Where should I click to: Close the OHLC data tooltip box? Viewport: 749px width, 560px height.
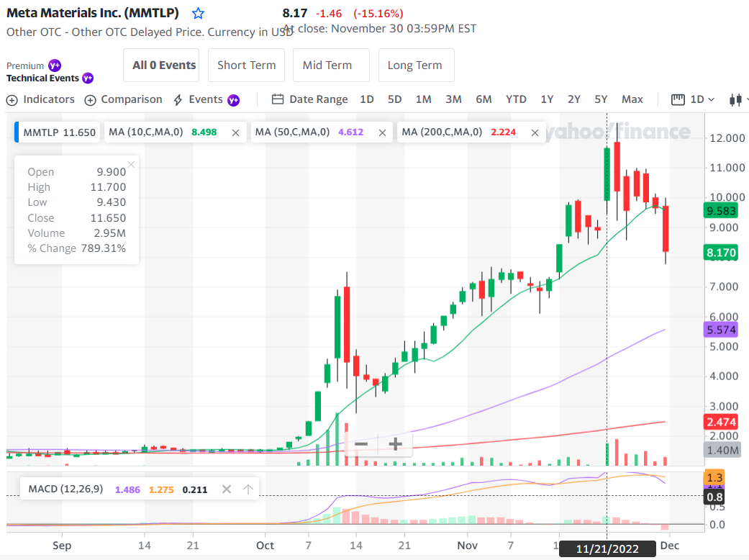132,164
